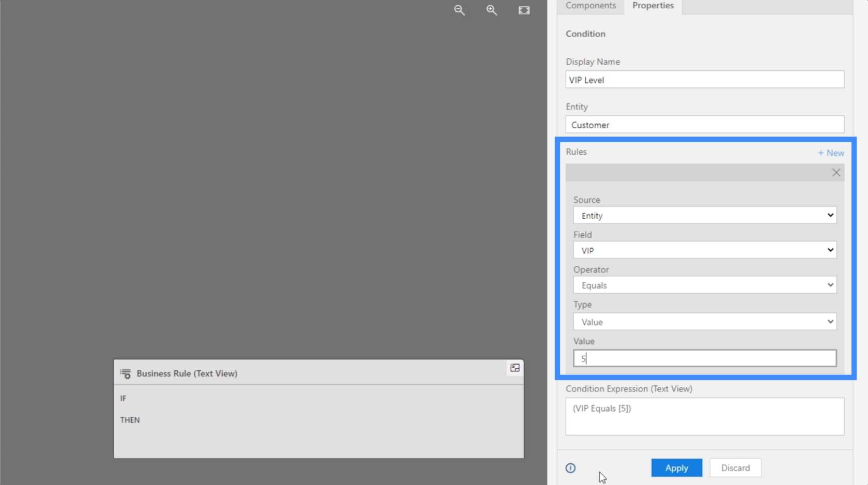Viewport: 868px width, 485px height.
Task: Remove the rule with the X icon
Action: click(x=836, y=173)
